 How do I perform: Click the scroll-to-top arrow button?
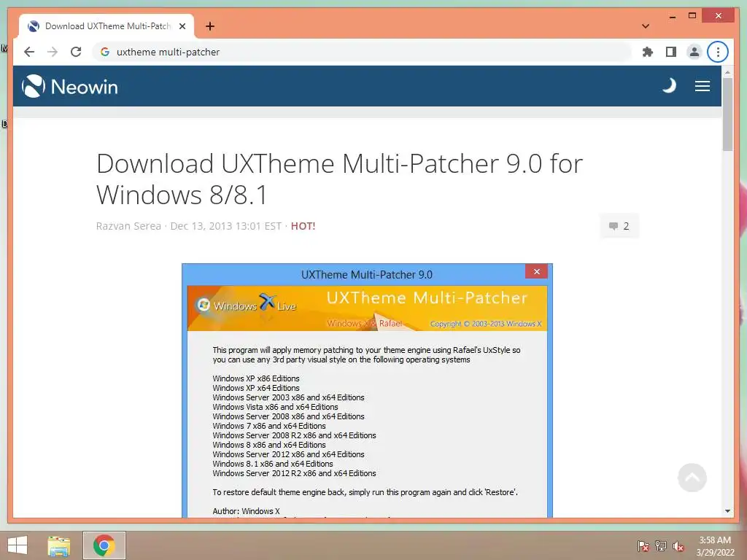[692, 478]
